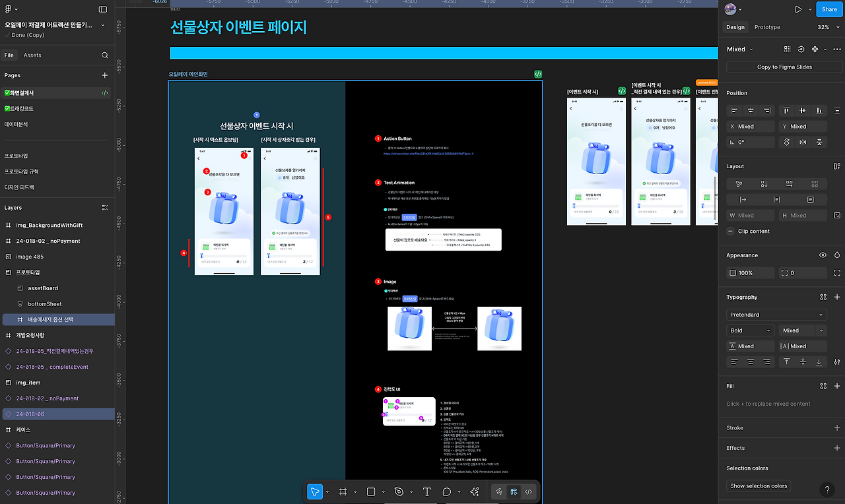Expand the Pen tool options chevron
Viewport: 845px width, 504px height.
(x=411, y=491)
